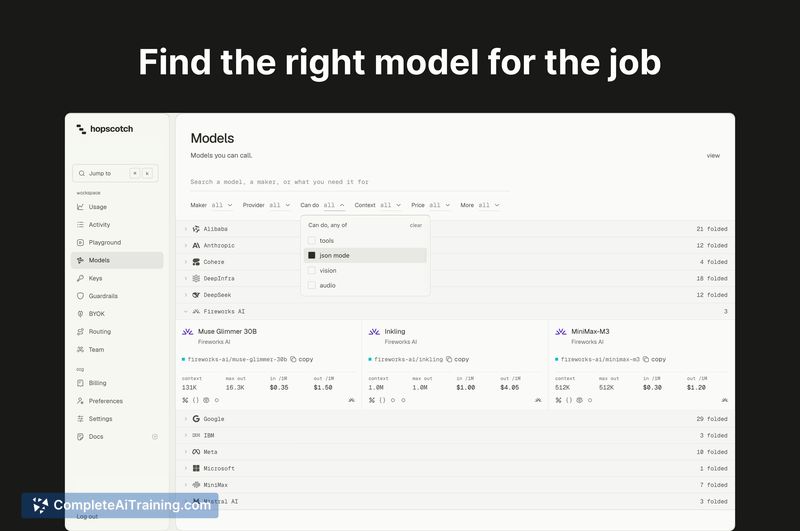Click MiniMax-M3 vision eye capability icon
Image resolution: width=800 pixels, height=531 pixels.
(580, 400)
